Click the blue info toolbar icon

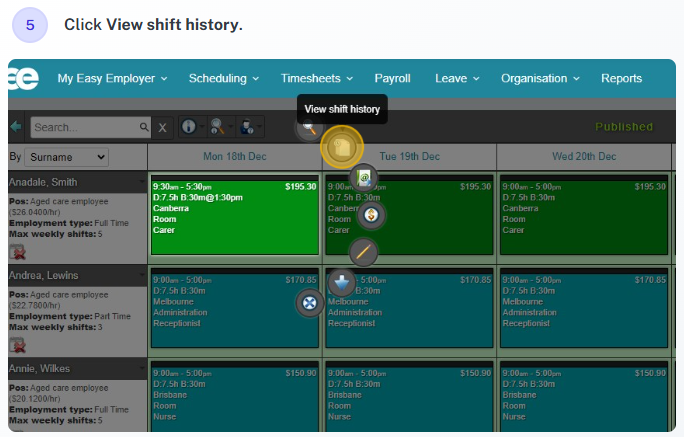(x=188, y=126)
